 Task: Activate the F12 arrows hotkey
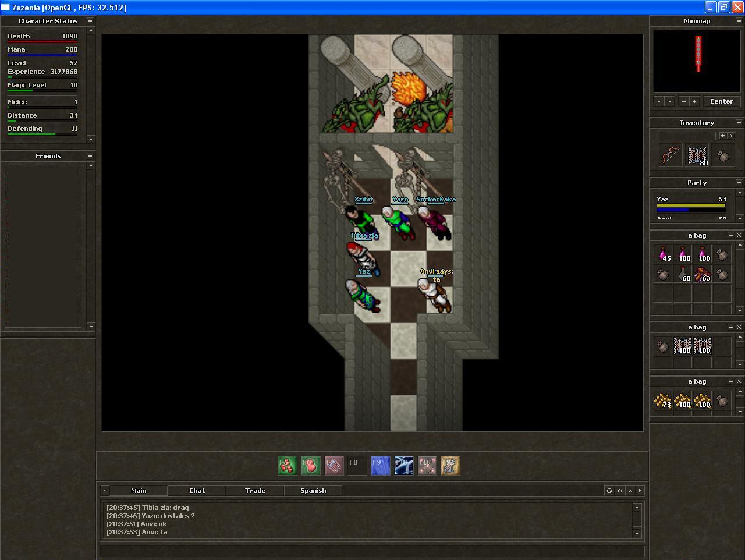450,466
